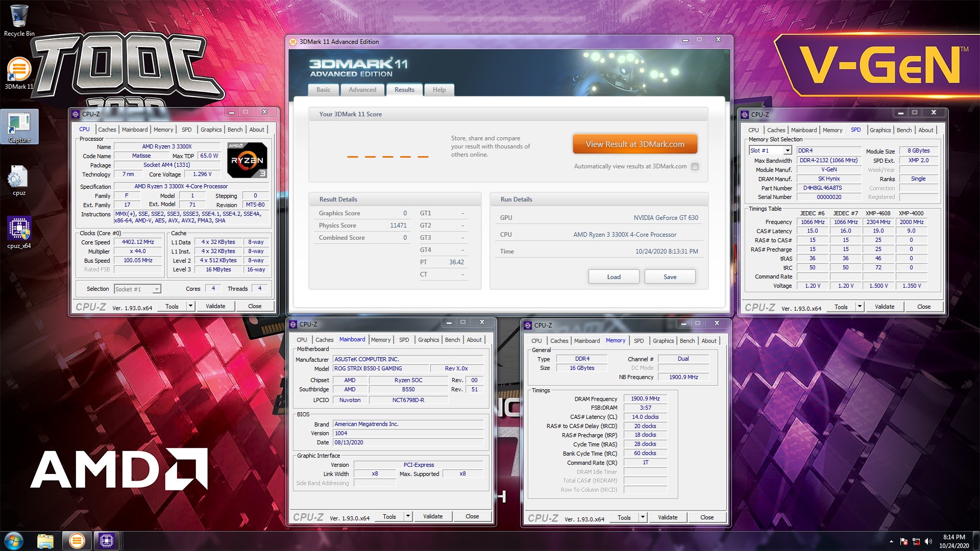This screenshot has width=980, height=551.
Task: Click the CAS# Latency 14.0 clocks field
Action: pyautogui.click(x=645, y=417)
